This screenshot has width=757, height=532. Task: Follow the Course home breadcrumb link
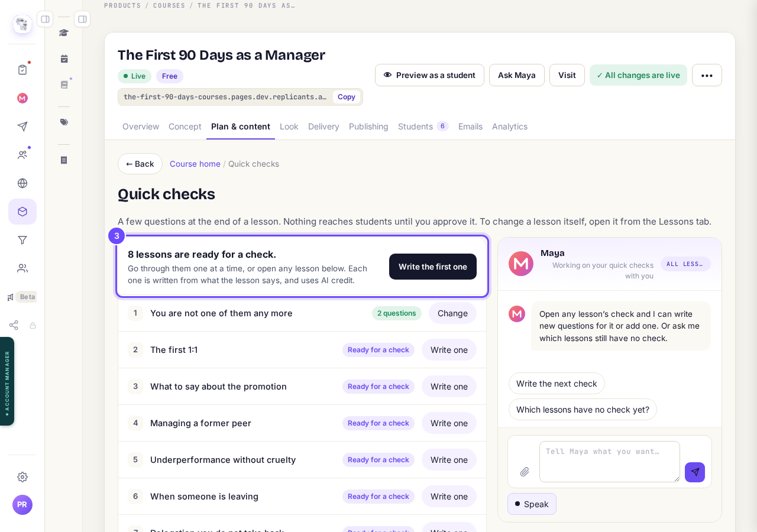pos(195,164)
